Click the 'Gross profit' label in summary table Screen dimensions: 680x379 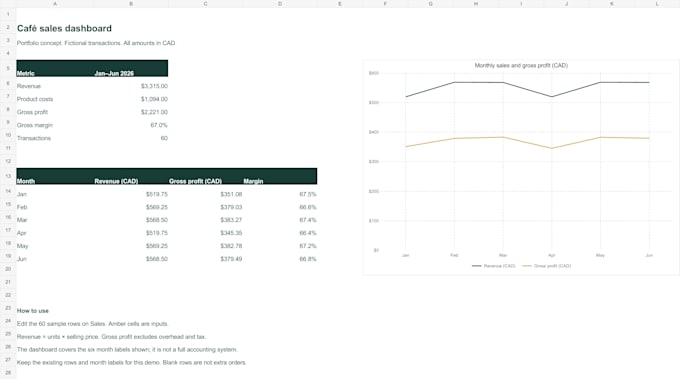32,112
